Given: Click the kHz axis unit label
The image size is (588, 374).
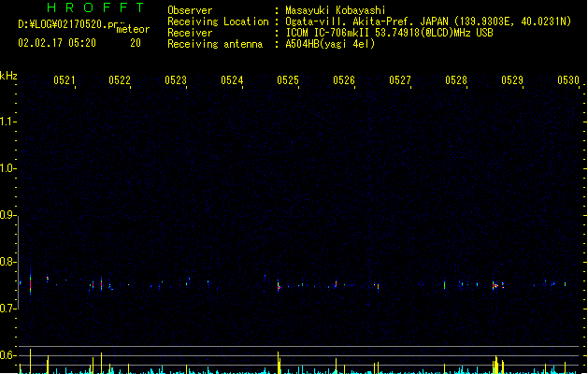Looking at the screenshot, I should (8, 76).
